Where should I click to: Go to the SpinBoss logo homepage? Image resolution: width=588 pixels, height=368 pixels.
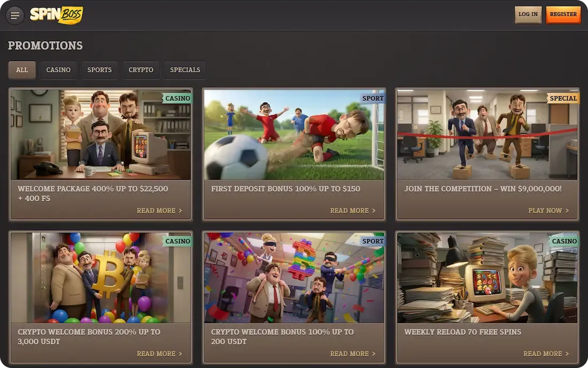coord(56,15)
